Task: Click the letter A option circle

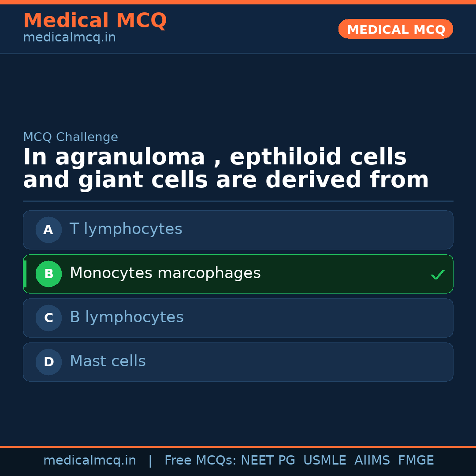Action: point(48,230)
